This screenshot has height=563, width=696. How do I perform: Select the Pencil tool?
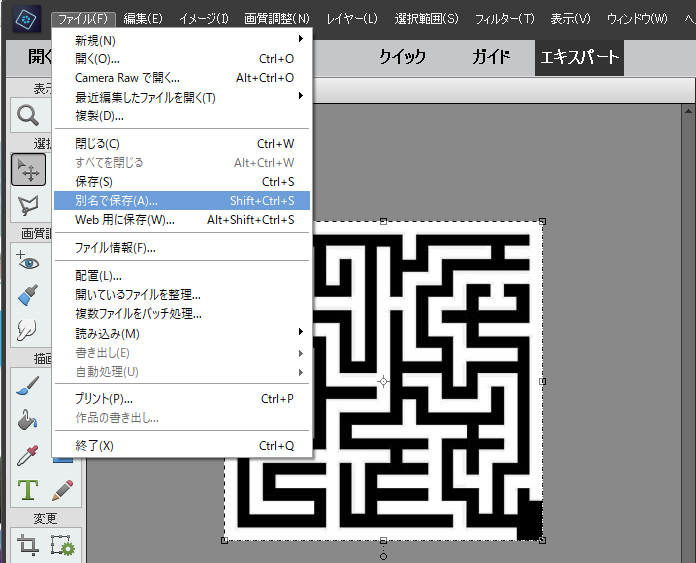coord(62,491)
